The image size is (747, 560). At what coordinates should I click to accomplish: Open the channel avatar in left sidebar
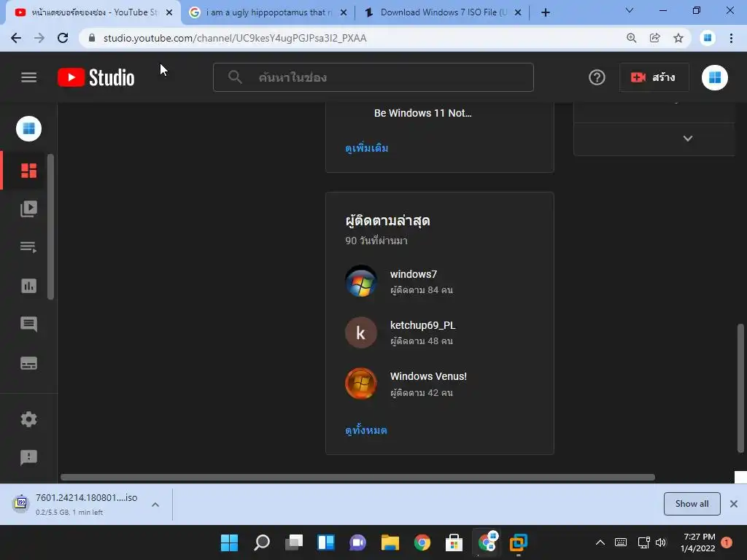28,128
